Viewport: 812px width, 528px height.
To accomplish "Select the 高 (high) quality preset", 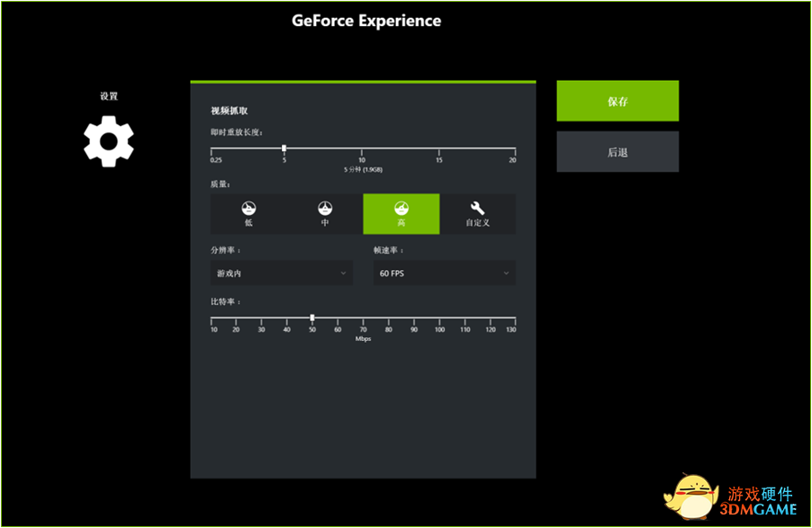I will [401, 214].
